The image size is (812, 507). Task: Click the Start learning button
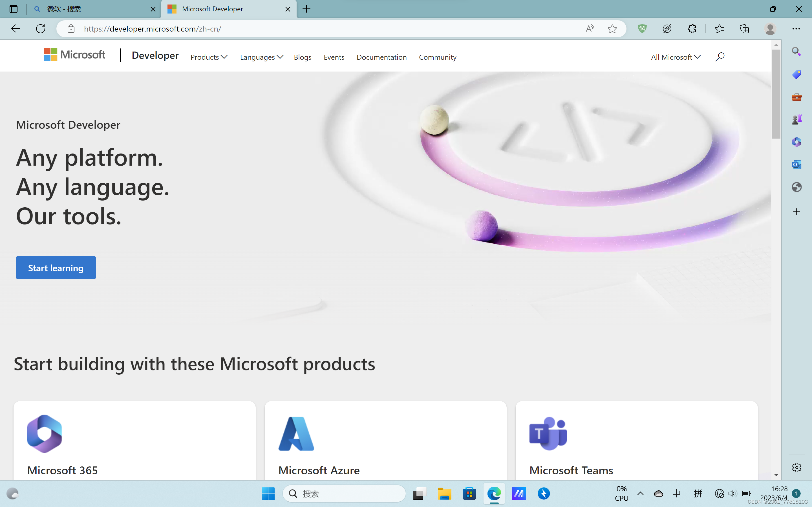pos(56,268)
